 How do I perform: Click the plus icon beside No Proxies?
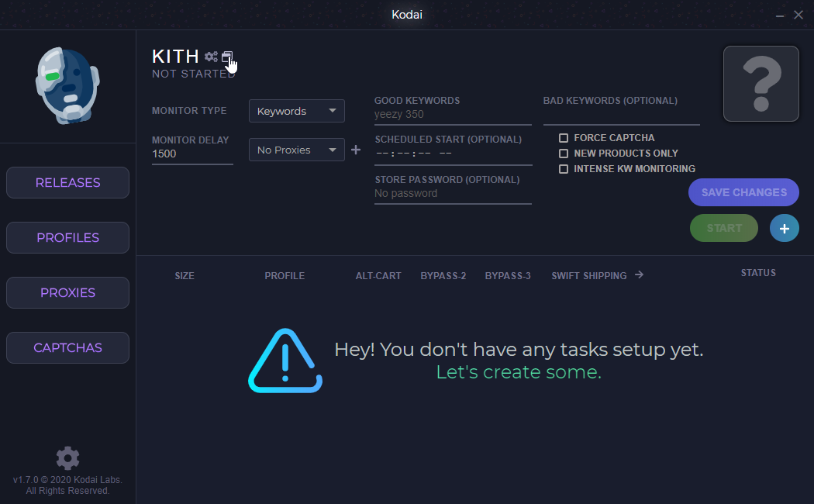pyautogui.click(x=356, y=150)
